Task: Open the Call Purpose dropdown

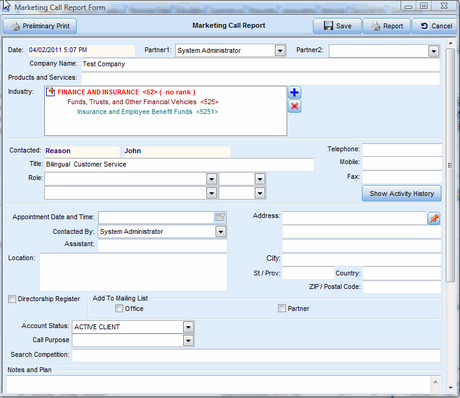Action: [188, 340]
